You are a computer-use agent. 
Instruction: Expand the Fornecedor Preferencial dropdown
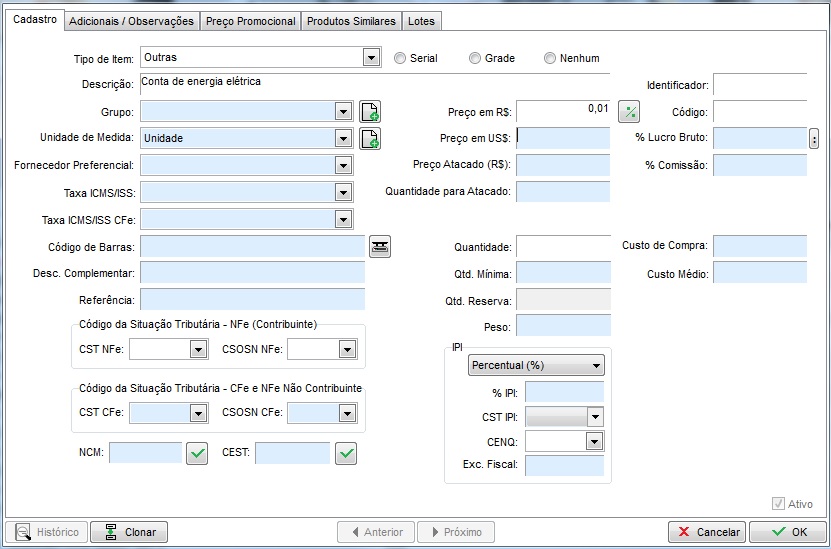click(343, 165)
